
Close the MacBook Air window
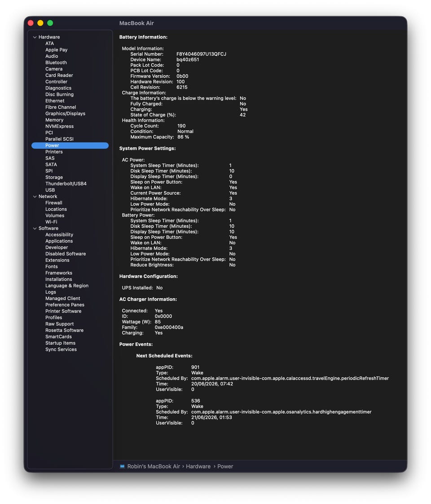coord(31,23)
